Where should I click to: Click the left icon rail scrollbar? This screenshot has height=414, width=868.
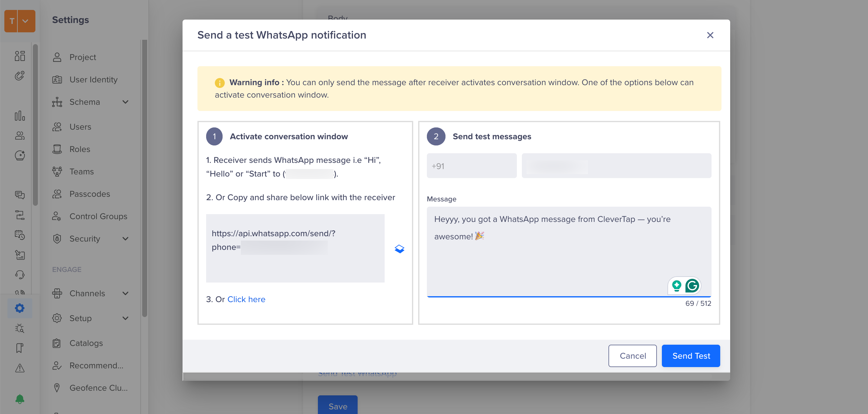[35, 125]
